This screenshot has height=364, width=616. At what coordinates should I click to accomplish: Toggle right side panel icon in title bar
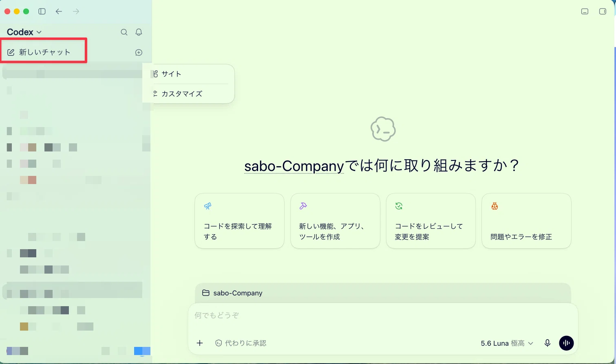click(603, 11)
